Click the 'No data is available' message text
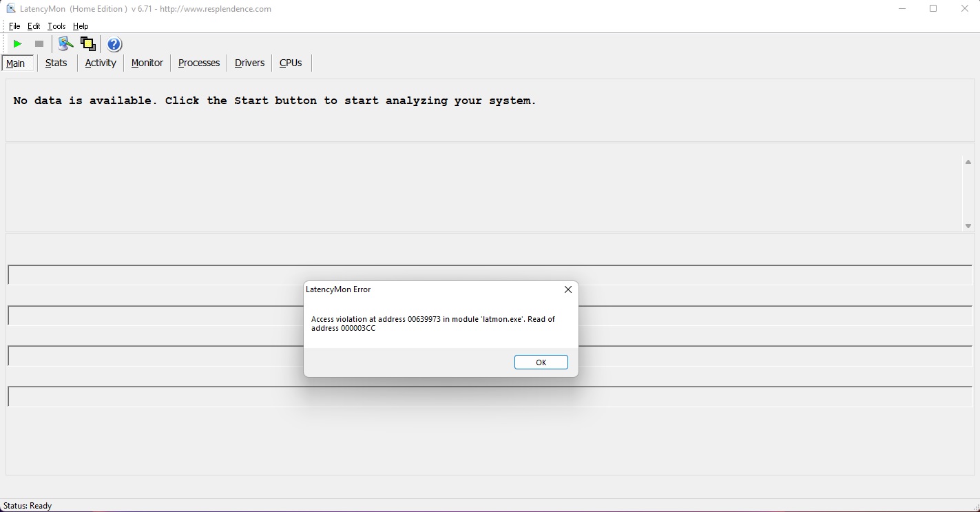The height and width of the screenshot is (512, 980). point(275,101)
